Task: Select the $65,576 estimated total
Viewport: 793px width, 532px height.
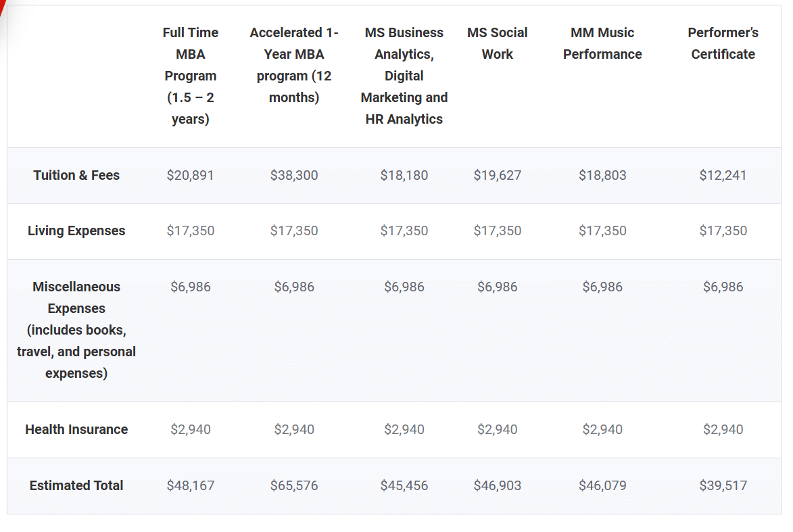Action: (x=294, y=485)
